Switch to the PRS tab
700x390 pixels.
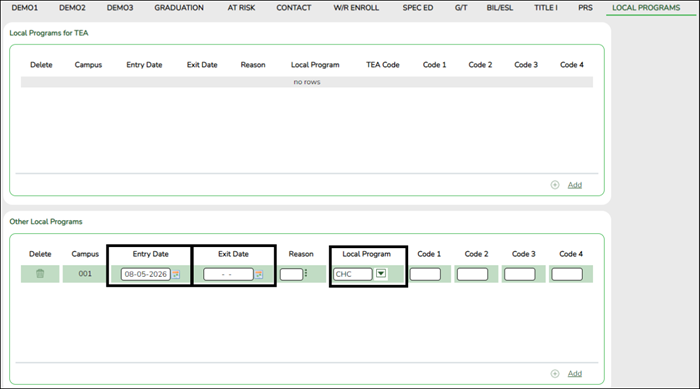click(x=585, y=8)
